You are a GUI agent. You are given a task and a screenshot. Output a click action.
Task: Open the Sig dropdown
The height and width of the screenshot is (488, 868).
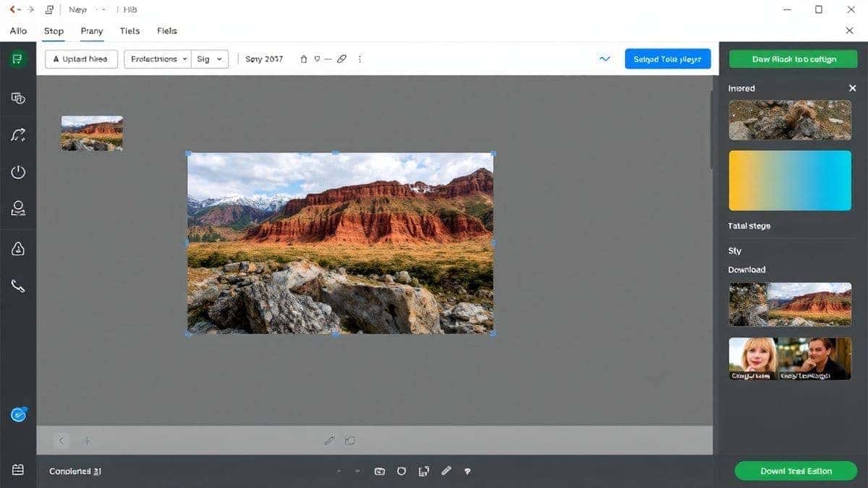(x=210, y=59)
